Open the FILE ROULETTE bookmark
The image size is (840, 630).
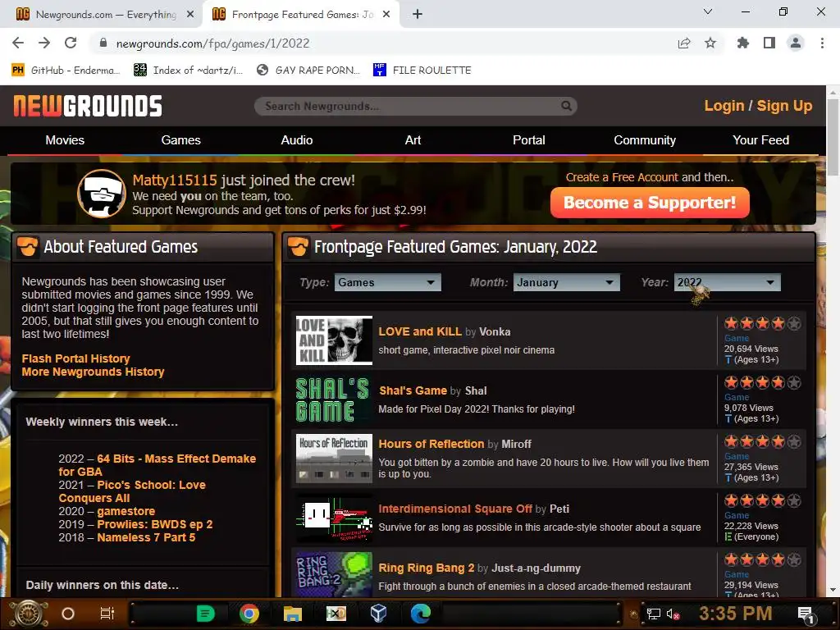coord(422,71)
